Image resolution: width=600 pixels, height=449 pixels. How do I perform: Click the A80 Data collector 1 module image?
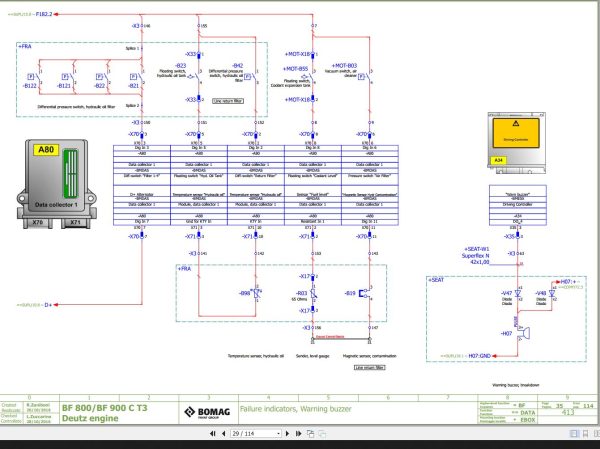point(57,184)
